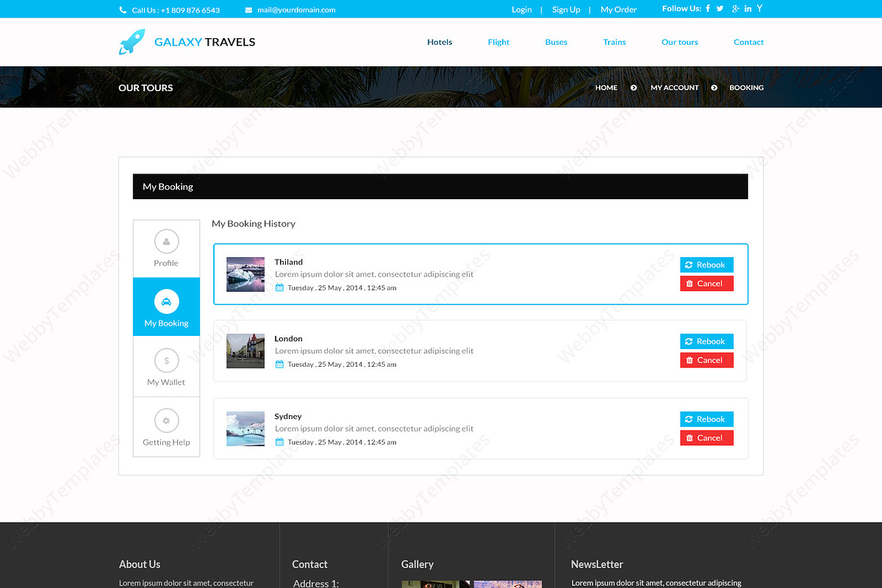Select the Profile tab label in sidebar
This screenshot has height=588, width=882.
pos(166,263)
